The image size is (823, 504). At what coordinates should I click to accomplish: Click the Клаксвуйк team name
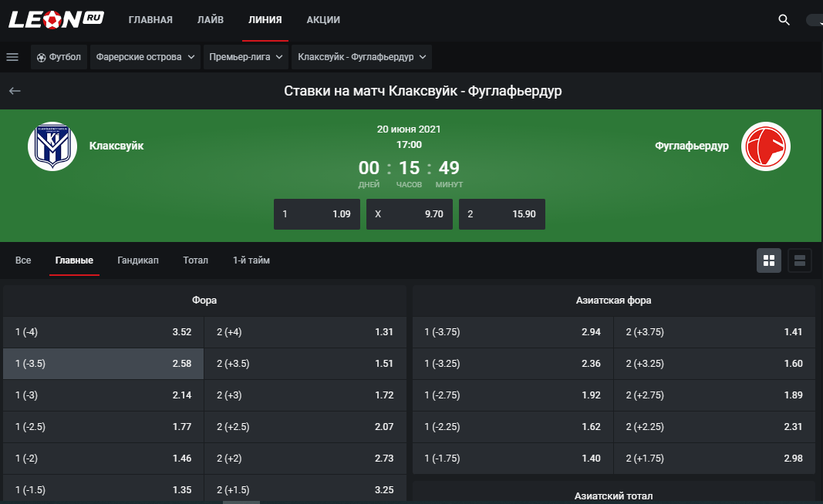point(116,146)
